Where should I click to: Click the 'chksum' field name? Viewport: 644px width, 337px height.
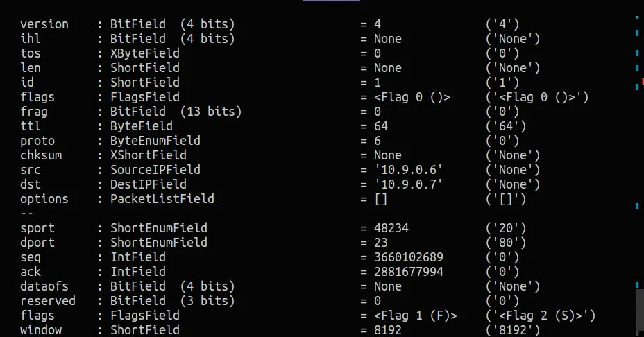[41, 155]
